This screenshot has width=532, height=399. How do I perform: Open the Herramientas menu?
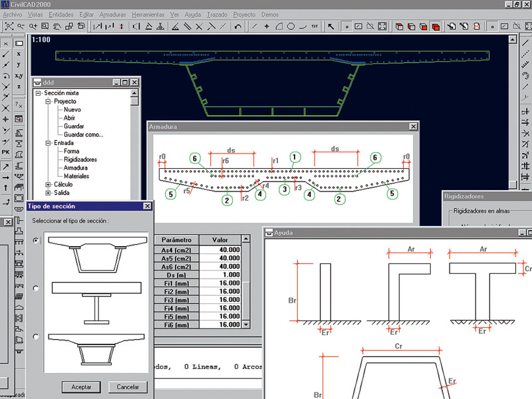tap(147, 14)
